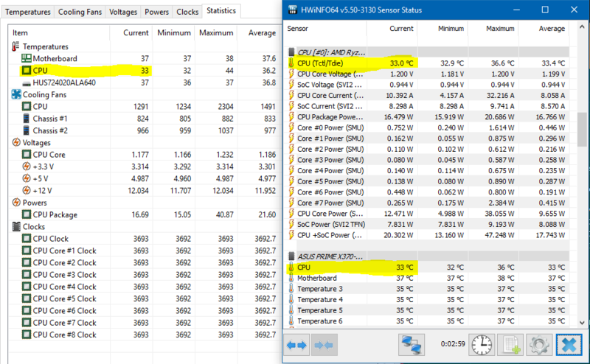
Task: Select the HUS724020ALA640 drive row
Action: (62, 83)
